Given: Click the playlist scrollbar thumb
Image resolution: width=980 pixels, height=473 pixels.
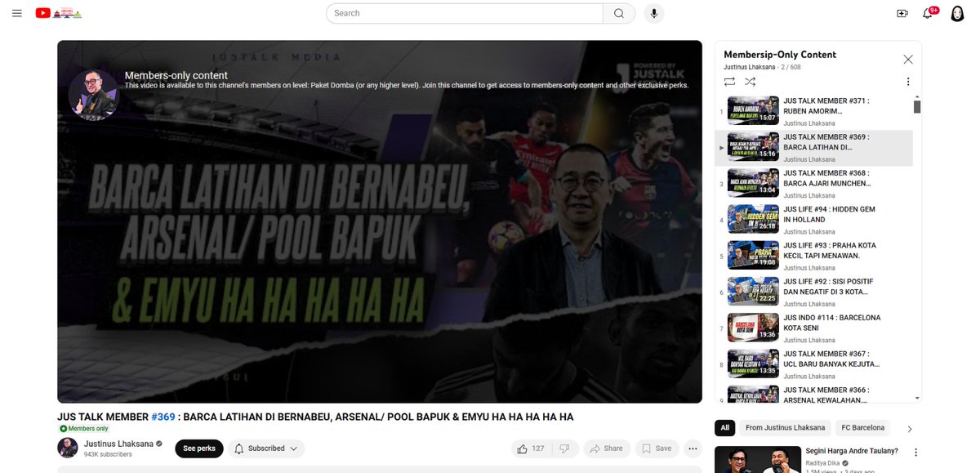Looking at the screenshot, I should (x=917, y=107).
